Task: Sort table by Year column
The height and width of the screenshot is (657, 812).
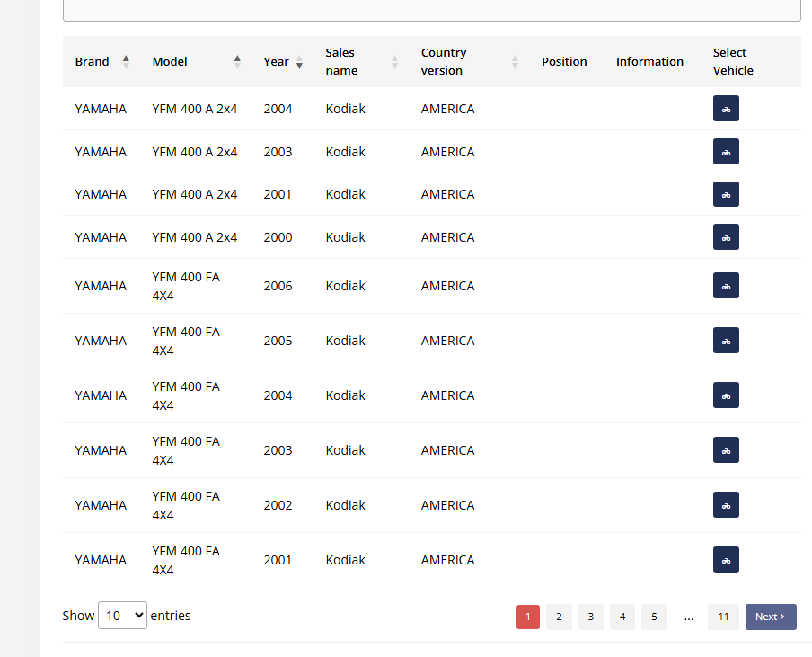Action: click(282, 62)
